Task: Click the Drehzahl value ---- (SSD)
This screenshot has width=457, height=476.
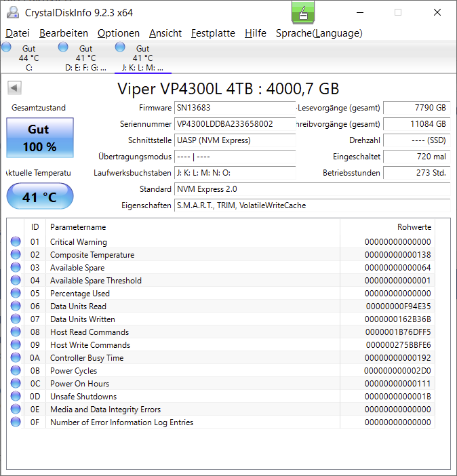Action: 416,140
